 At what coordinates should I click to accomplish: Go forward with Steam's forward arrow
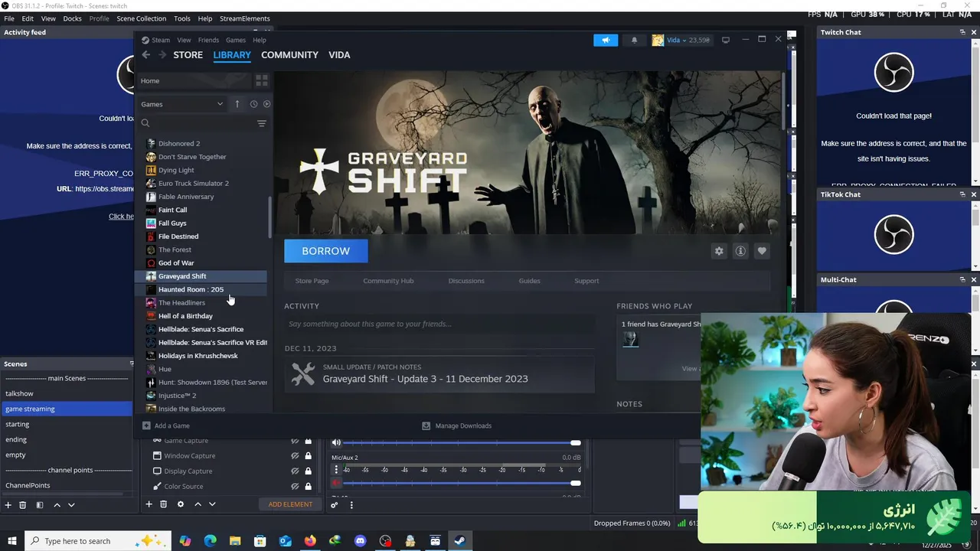[x=162, y=55]
